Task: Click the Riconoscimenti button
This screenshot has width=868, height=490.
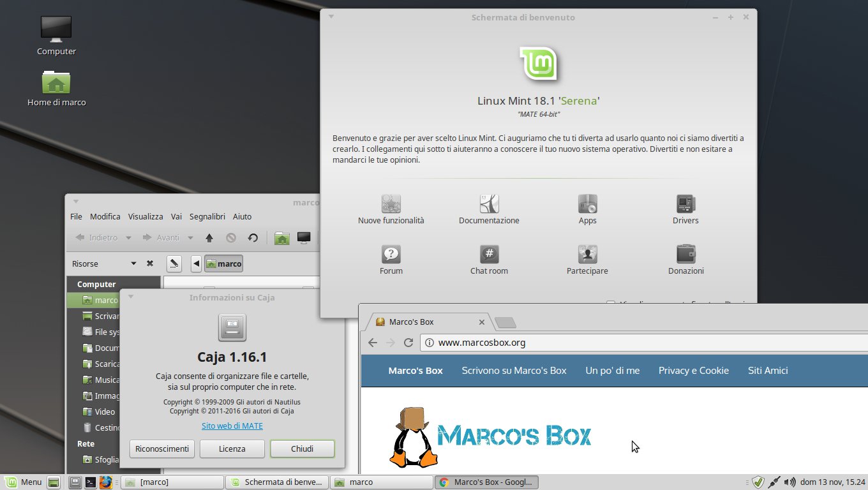Action: 162,449
